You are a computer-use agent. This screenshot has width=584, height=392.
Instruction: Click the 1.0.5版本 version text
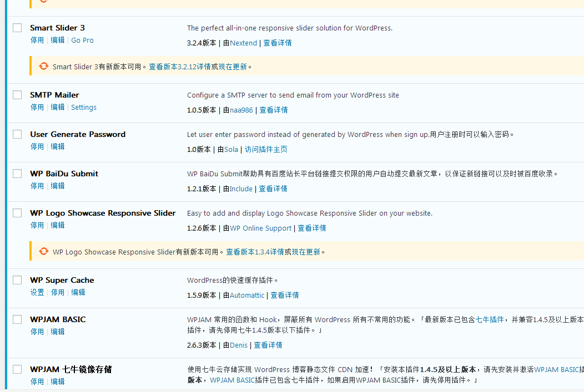[202, 110]
